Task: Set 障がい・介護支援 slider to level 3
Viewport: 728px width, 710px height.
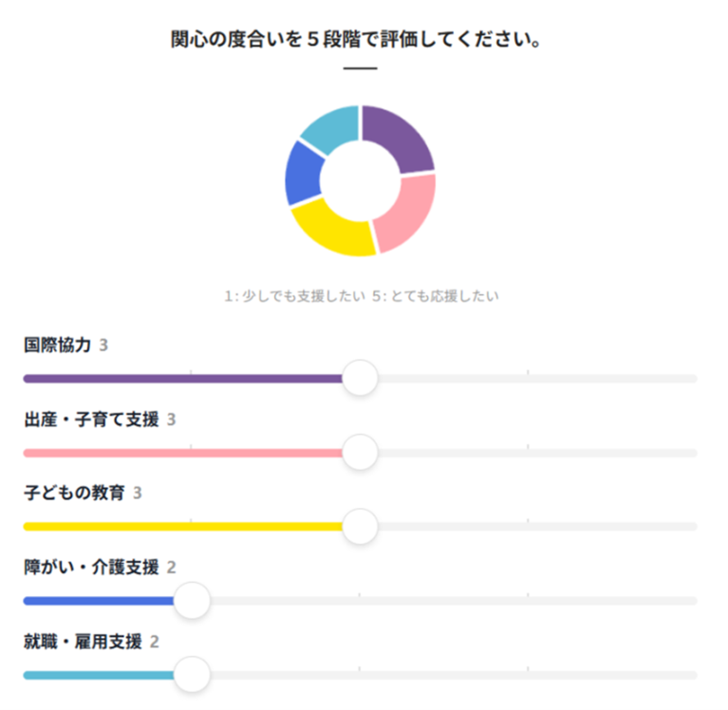Action: [360, 601]
